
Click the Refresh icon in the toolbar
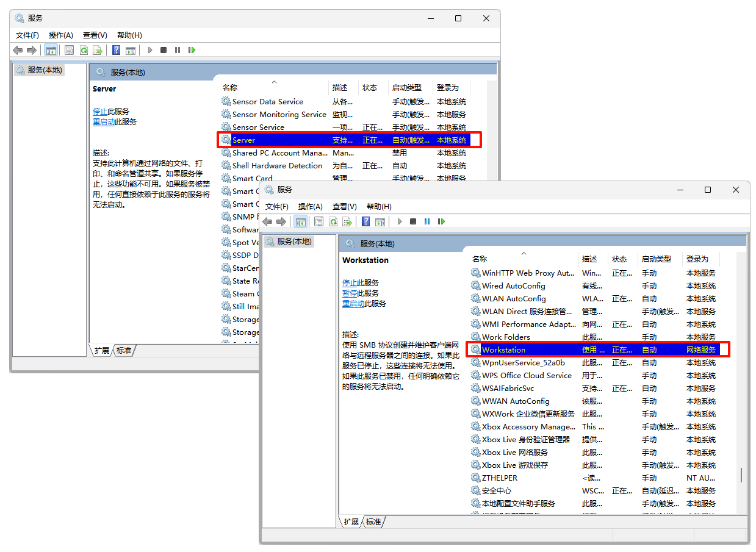click(x=84, y=50)
